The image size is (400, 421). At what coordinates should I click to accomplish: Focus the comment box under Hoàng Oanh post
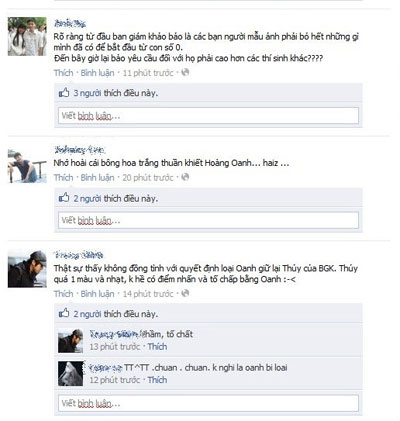(x=208, y=220)
